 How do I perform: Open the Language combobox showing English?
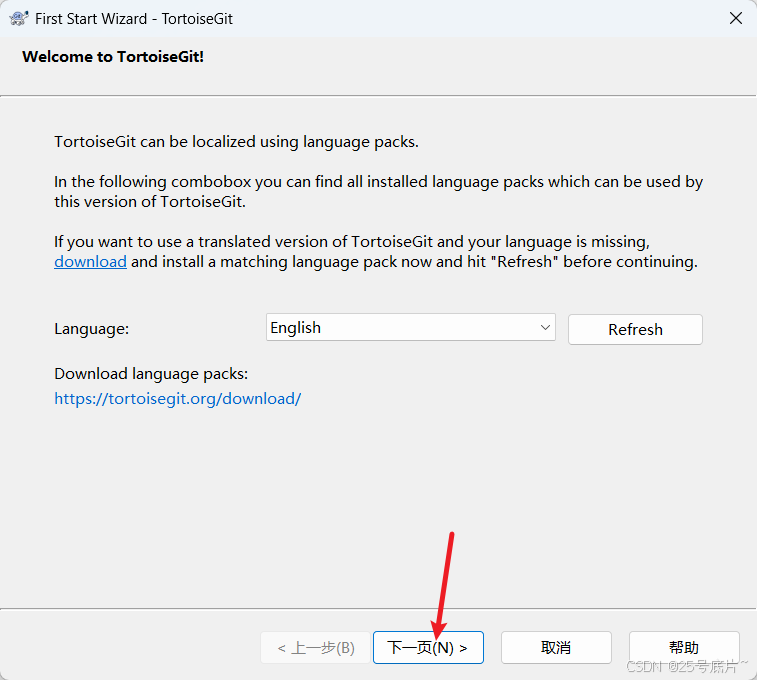point(410,327)
